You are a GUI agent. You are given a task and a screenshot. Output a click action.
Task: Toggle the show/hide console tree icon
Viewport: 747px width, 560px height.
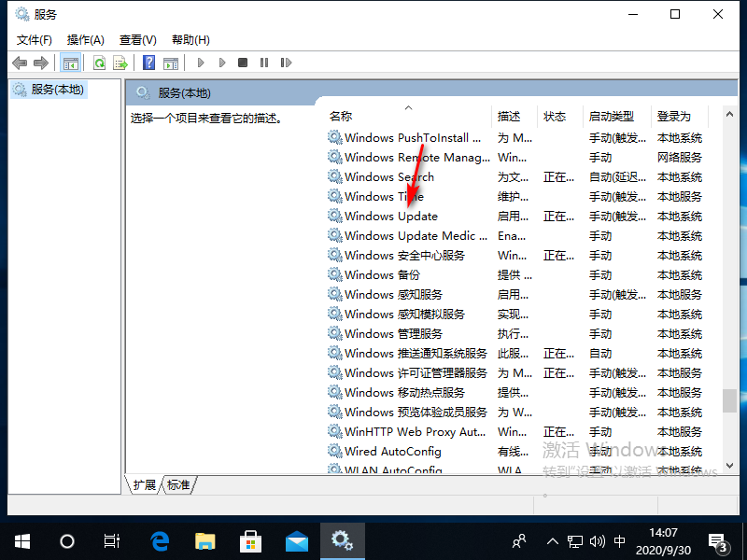pos(70,63)
